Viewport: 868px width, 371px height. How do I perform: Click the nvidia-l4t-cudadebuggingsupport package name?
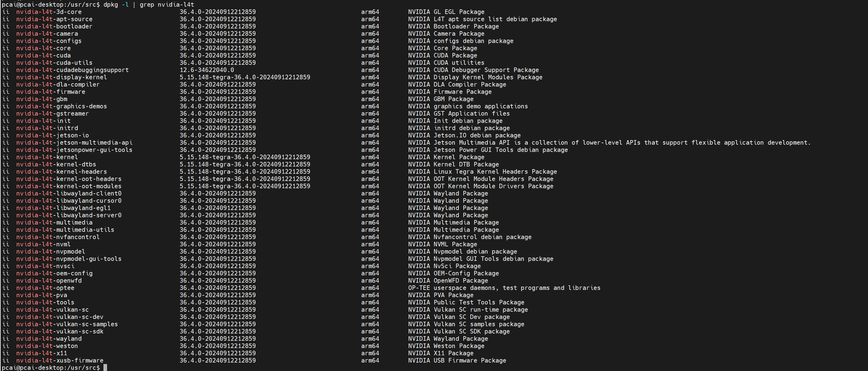click(73, 70)
